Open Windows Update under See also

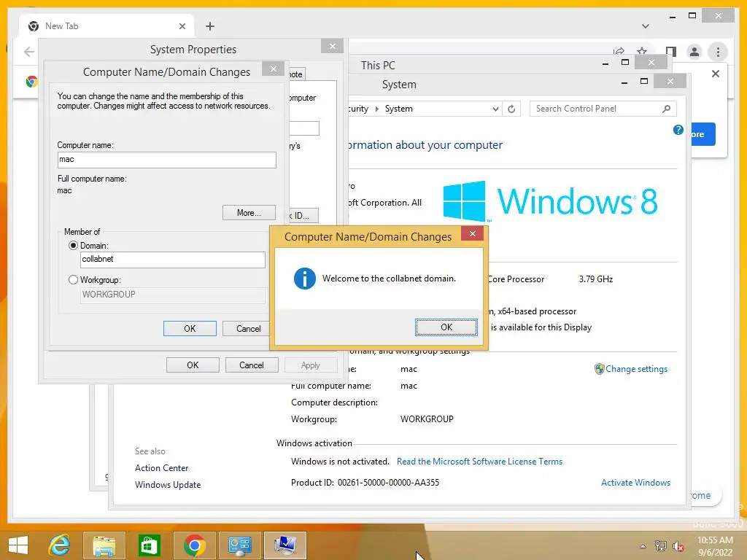point(168,485)
